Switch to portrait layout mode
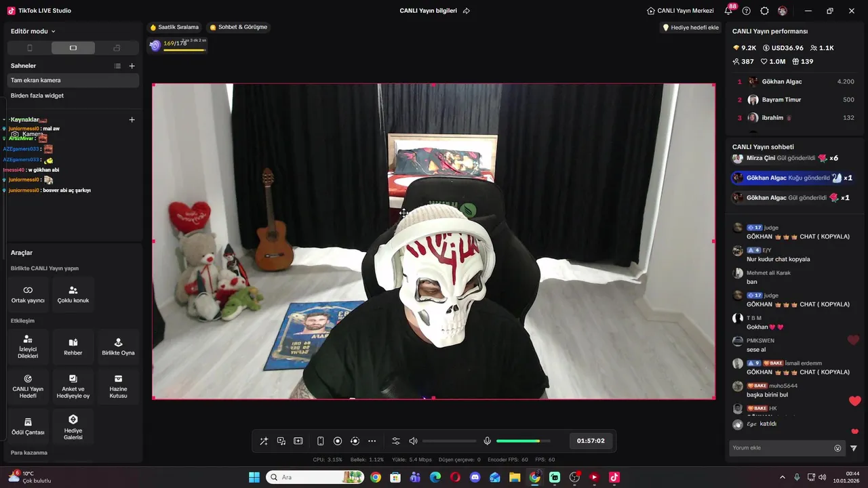The width and height of the screenshot is (868, 488). pos(29,48)
